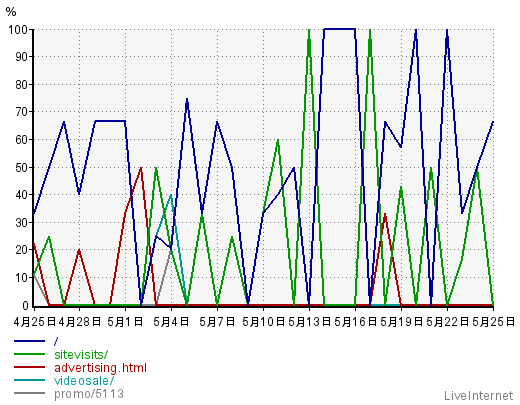The height and width of the screenshot is (405, 520).
Task: Open the sitevisits/ legend label
Action: click(81, 354)
